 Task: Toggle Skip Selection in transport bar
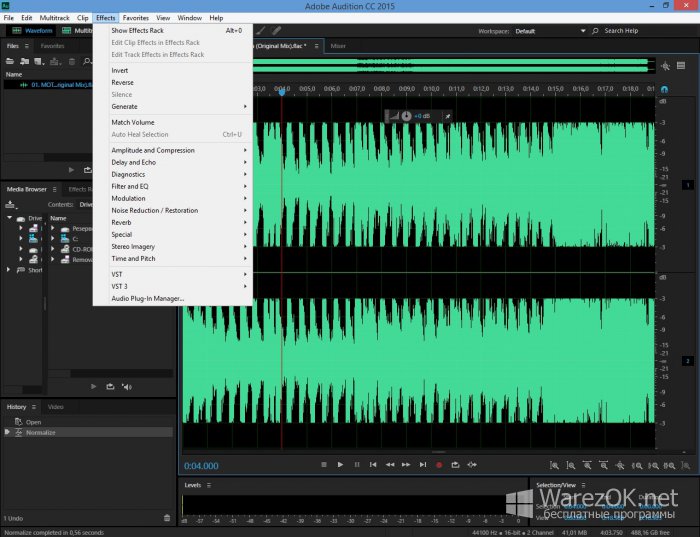tap(472, 465)
